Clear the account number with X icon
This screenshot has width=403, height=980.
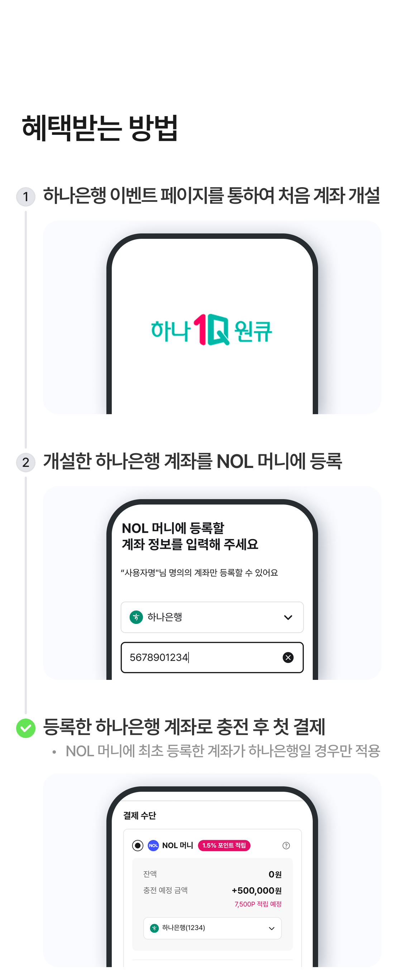pos(288,657)
